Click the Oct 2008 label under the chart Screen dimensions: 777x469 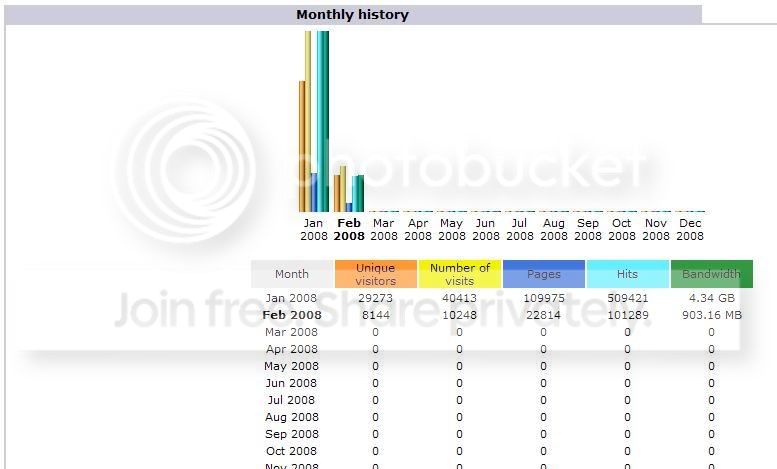pos(621,230)
